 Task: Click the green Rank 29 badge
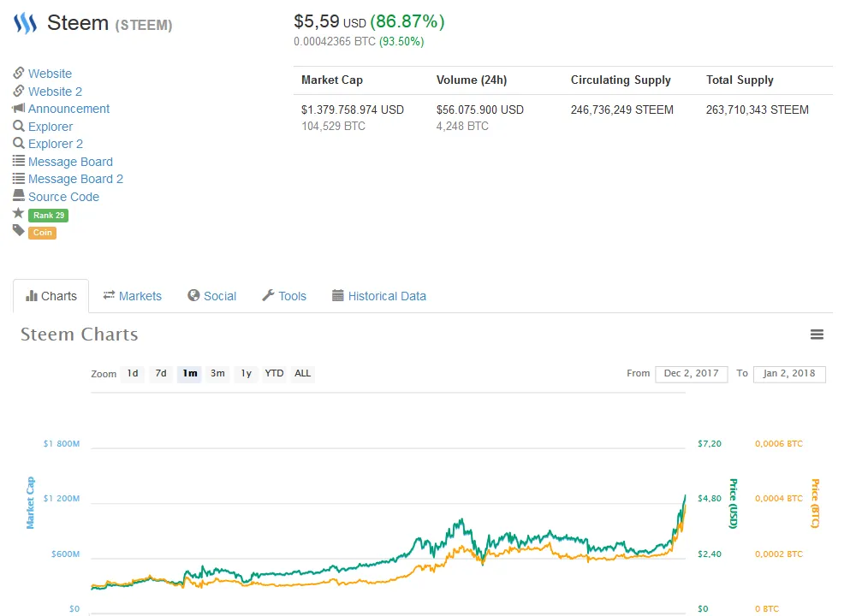pos(49,215)
